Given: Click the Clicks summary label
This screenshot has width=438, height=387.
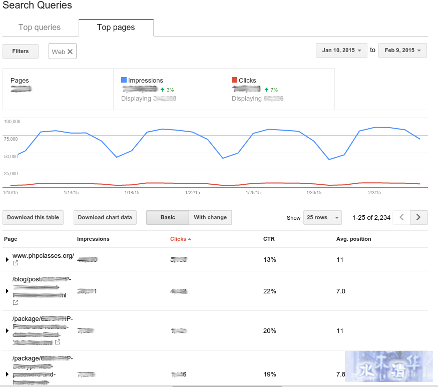Looking at the screenshot, I should [247, 80].
